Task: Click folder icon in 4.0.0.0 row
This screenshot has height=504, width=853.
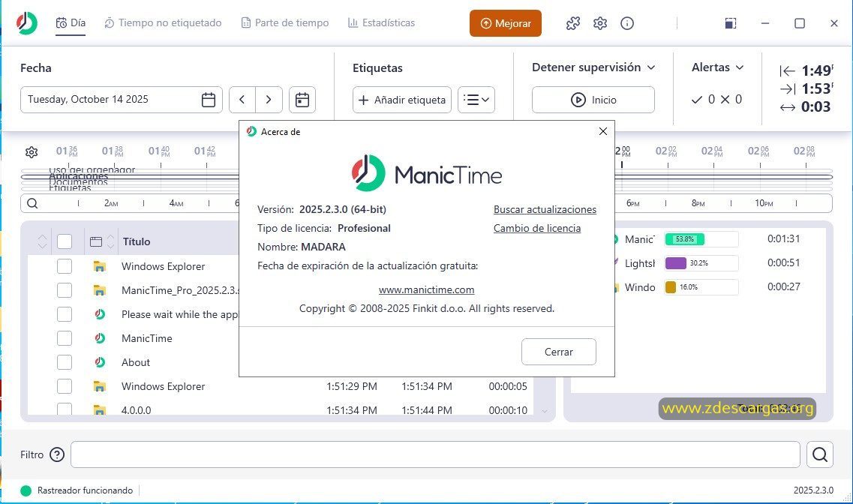Action: [x=100, y=409]
